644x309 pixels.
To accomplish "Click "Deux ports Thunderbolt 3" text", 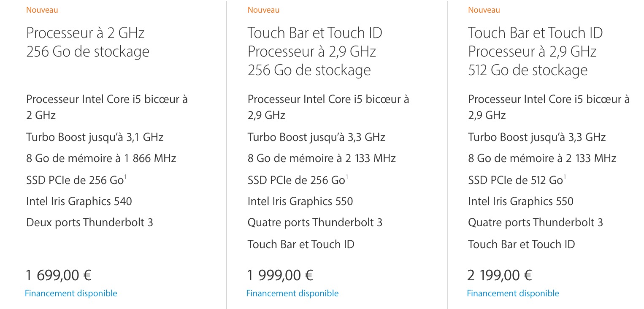I will tap(89, 222).
